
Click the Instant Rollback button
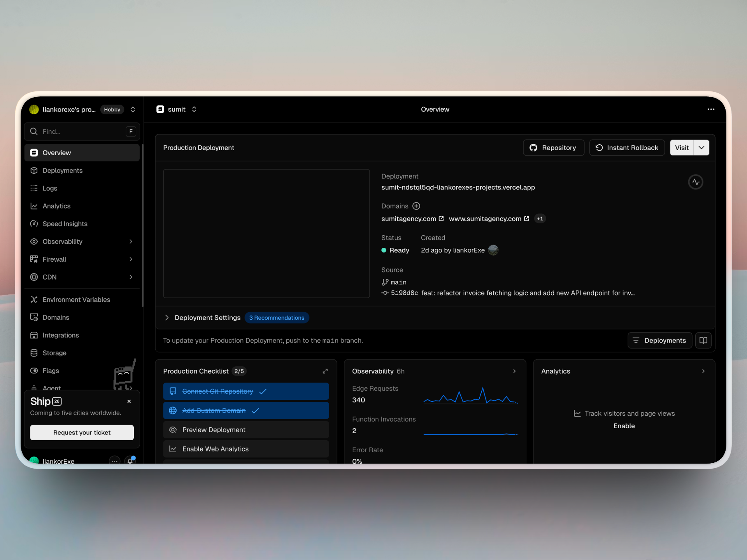[x=627, y=148]
